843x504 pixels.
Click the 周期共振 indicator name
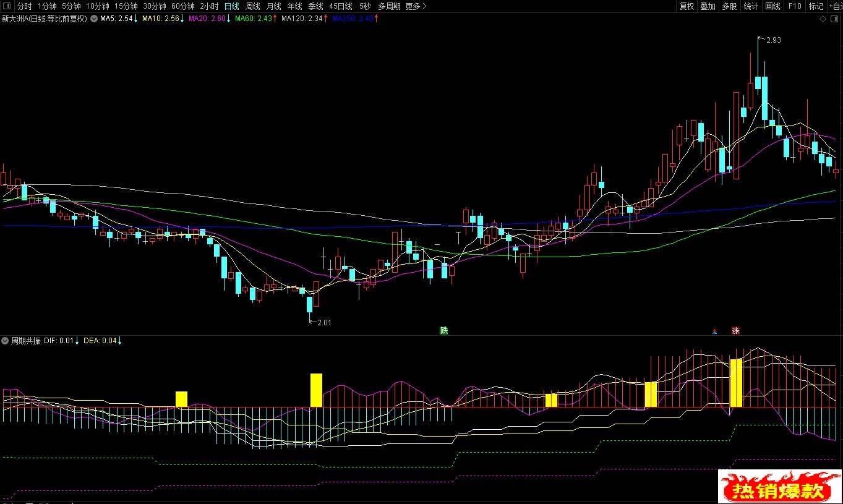(27, 341)
